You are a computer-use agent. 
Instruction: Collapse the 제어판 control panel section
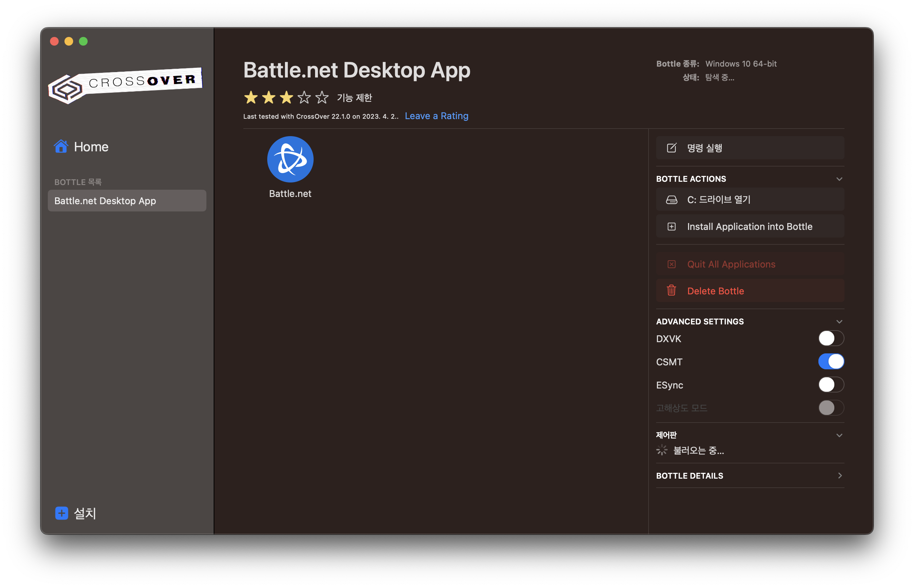coord(839,435)
